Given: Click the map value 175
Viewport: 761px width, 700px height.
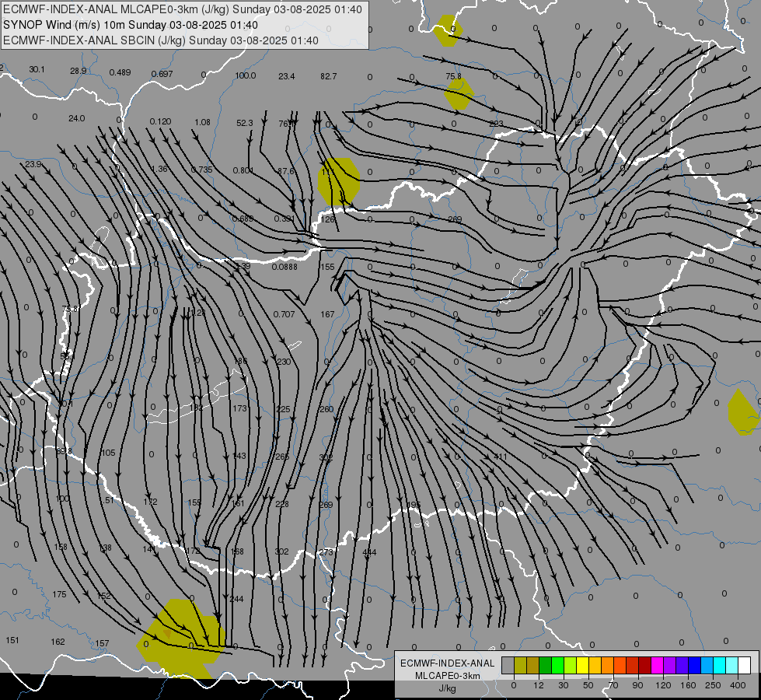Looking at the screenshot, I should coord(59,594).
